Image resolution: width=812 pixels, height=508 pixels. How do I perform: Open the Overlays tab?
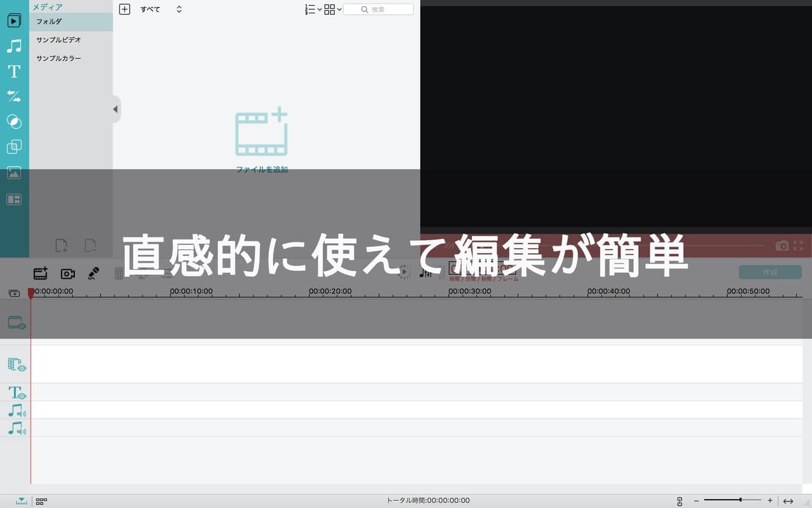coord(14,147)
